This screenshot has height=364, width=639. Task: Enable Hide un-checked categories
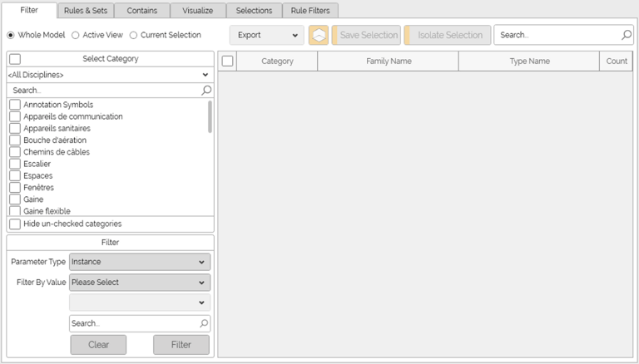point(15,224)
